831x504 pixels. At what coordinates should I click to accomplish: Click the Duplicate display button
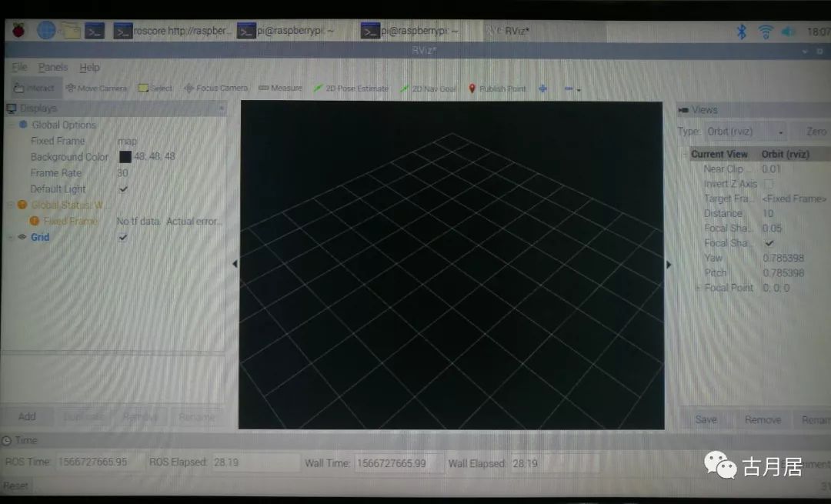coord(84,417)
